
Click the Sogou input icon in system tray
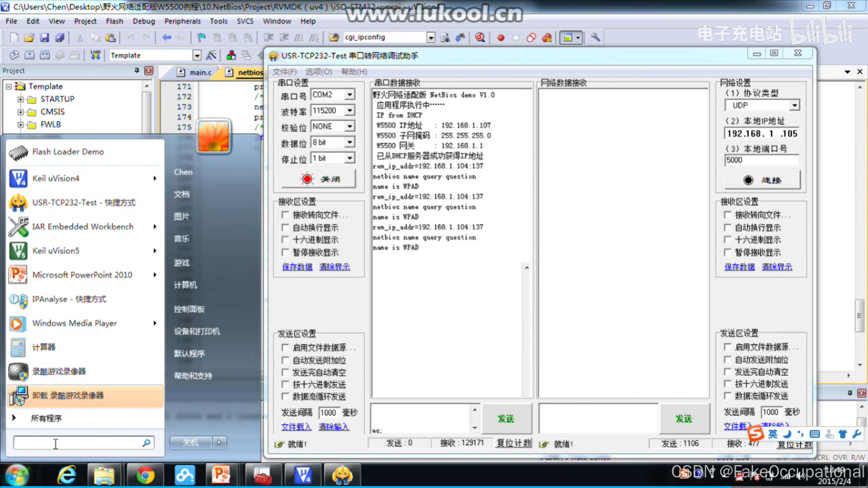click(x=755, y=434)
